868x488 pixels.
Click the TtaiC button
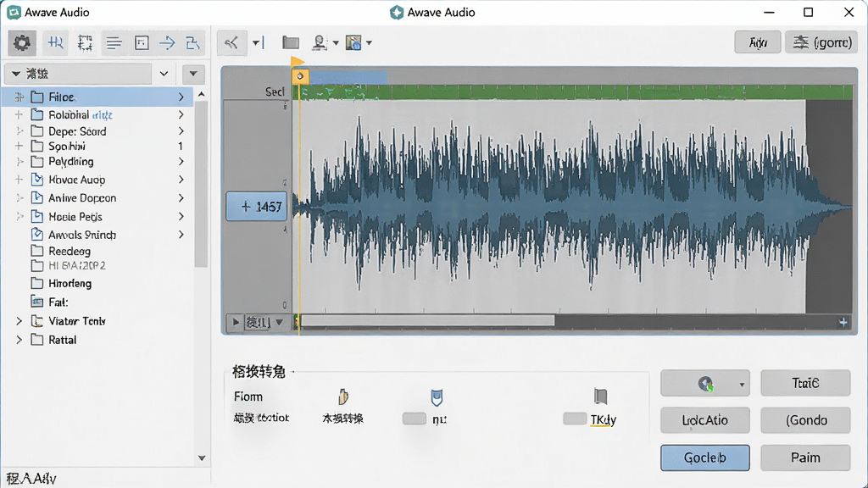coord(805,383)
